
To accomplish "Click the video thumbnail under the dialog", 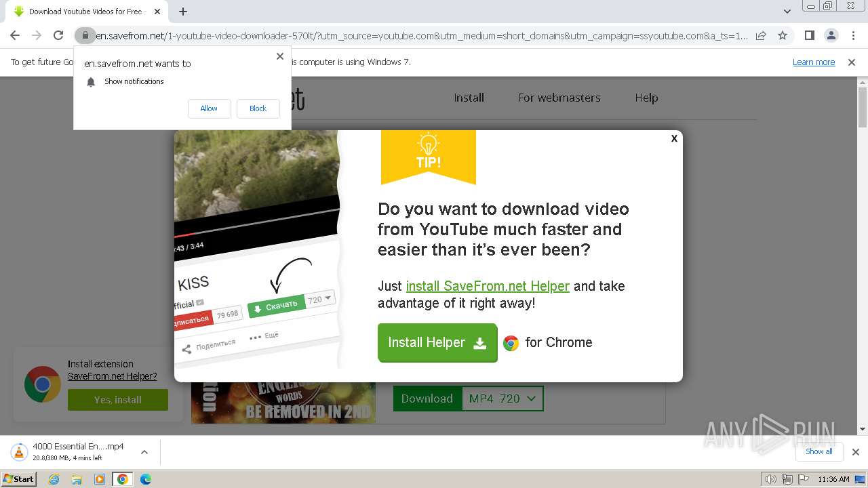I will 283,403.
